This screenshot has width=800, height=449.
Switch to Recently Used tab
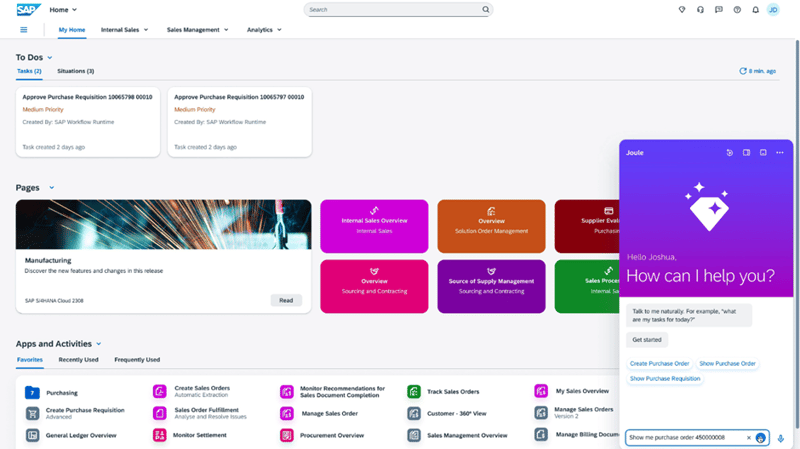tap(78, 360)
